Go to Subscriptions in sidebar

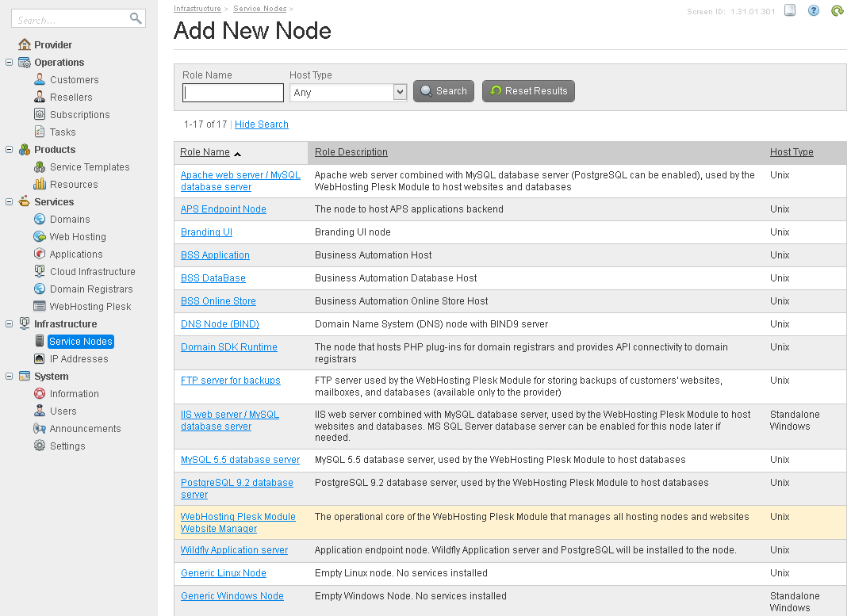click(80, 114)
